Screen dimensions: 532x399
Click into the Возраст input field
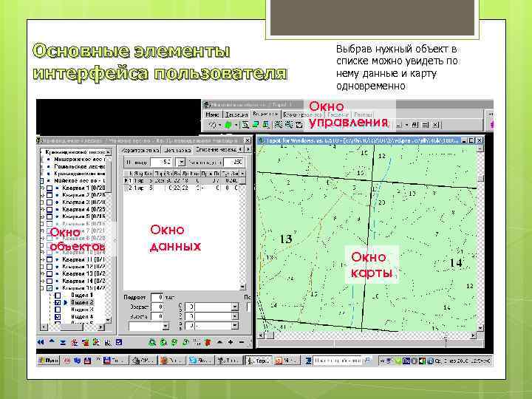(157, 307)
